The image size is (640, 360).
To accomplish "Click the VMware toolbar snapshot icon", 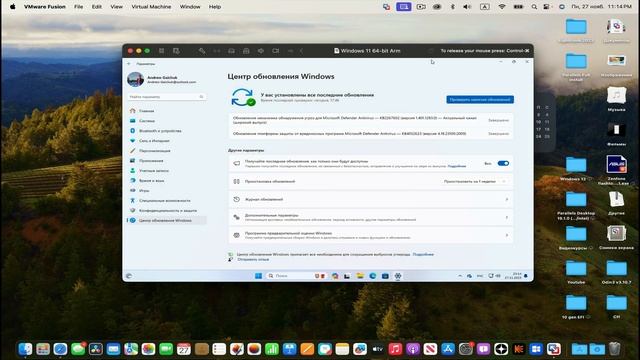I will coord(176,51).
